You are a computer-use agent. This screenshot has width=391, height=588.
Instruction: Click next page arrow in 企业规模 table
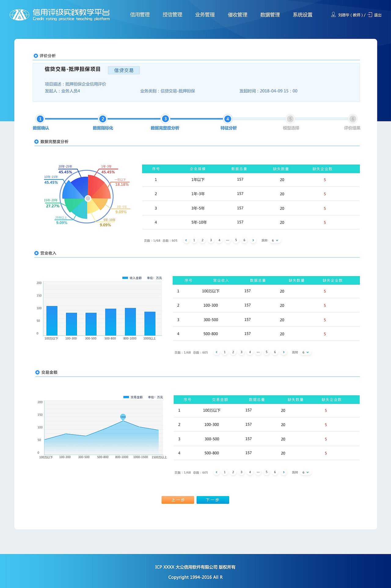(x=253, y=240)
